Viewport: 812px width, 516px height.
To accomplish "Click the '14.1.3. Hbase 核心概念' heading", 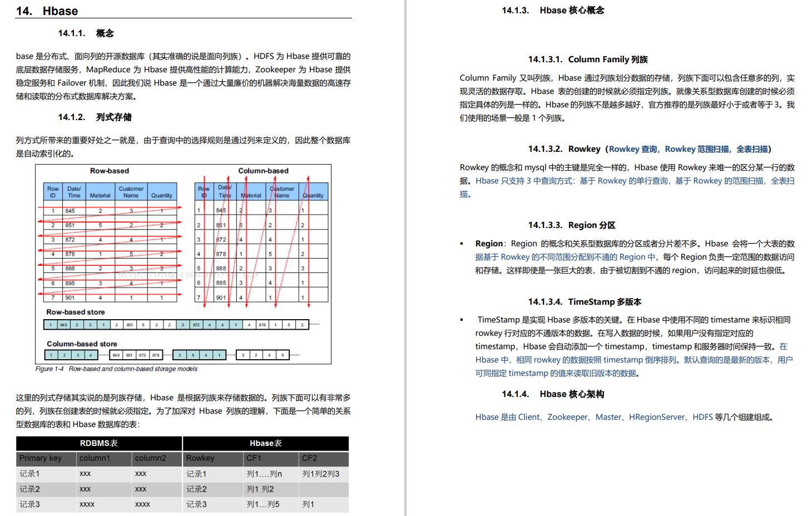I will pyautogui.click(x=553, y=10).
